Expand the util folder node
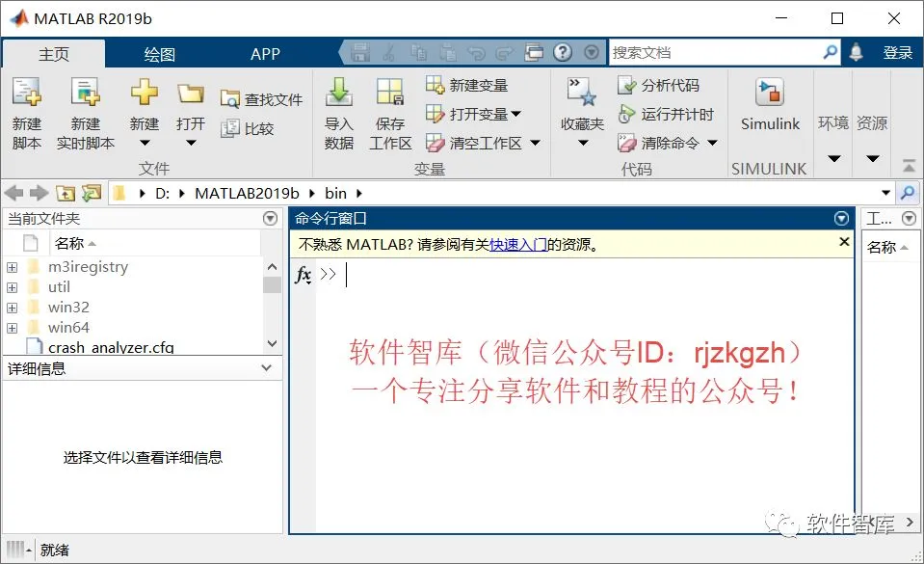Screen dimensions: 924x564 coord(12,287)
